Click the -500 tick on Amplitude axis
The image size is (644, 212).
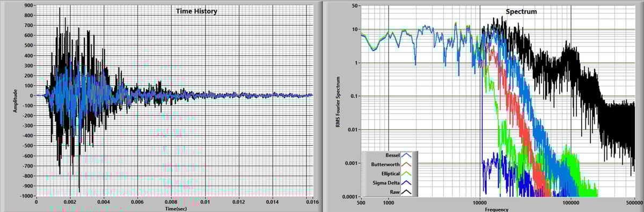[28, 146]
